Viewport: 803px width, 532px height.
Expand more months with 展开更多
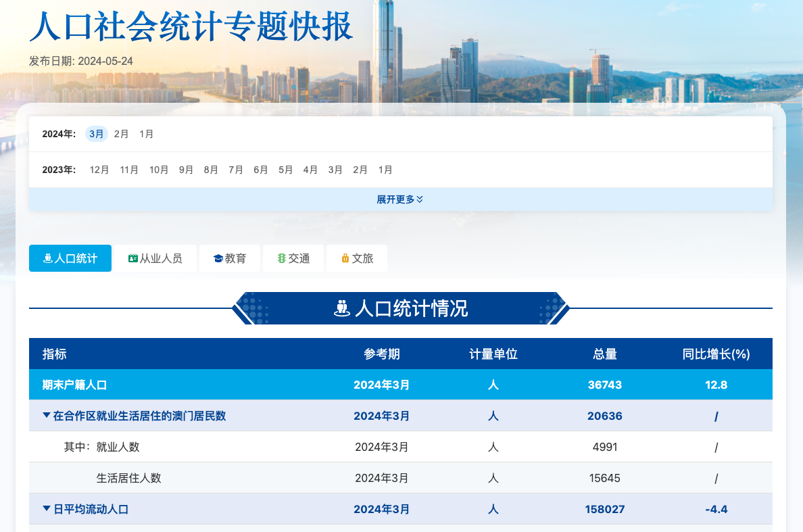400,199
